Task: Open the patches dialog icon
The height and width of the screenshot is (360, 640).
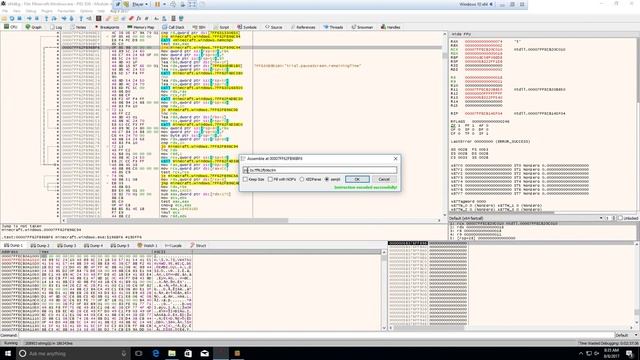Action: click(x=108, y=18)
